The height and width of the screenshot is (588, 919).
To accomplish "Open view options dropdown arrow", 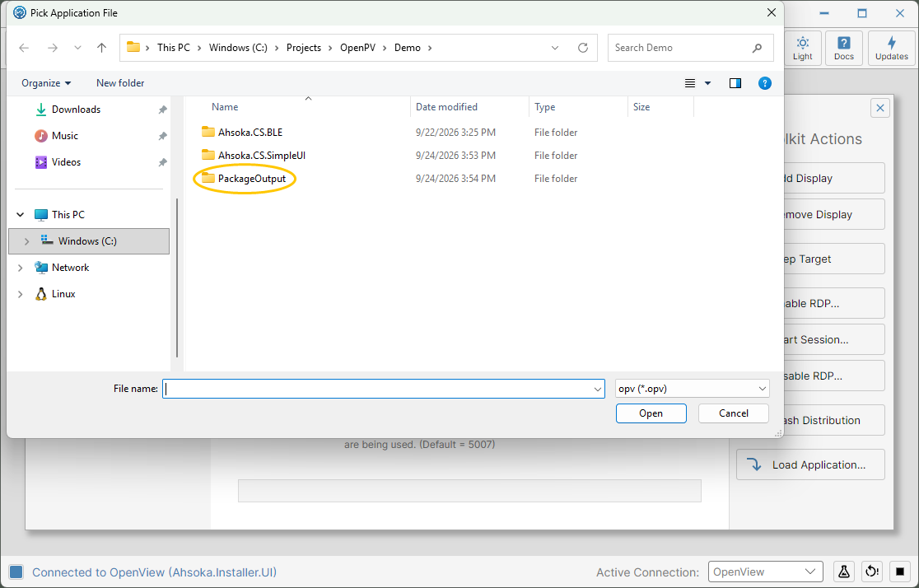I will (x=707, y=83).
